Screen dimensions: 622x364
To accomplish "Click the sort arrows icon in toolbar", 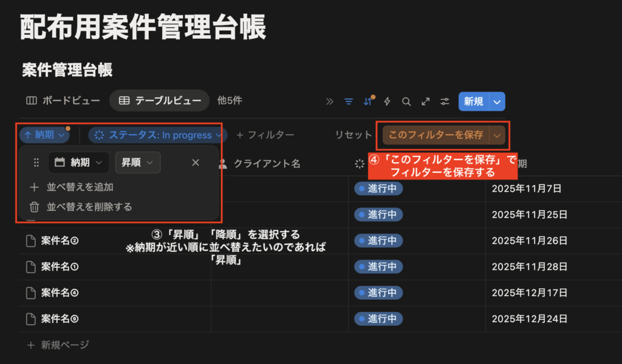I will click(x=367, y=101).
